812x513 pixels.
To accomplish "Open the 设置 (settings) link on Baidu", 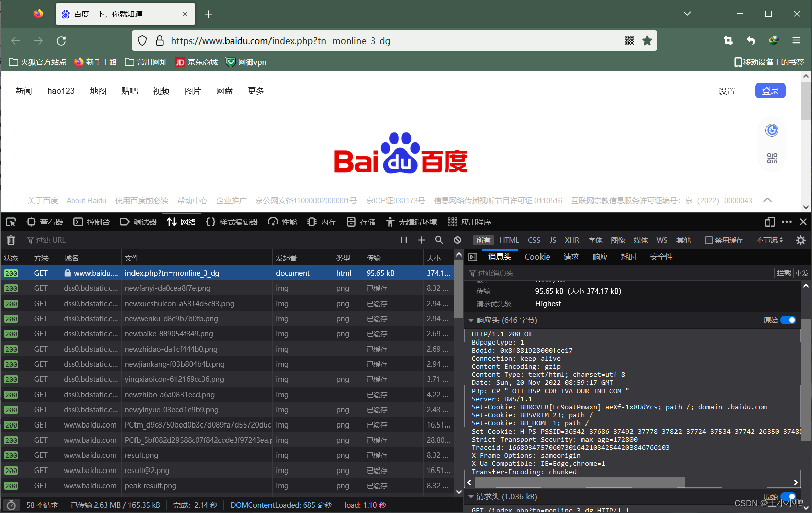I will coord(727,91).
